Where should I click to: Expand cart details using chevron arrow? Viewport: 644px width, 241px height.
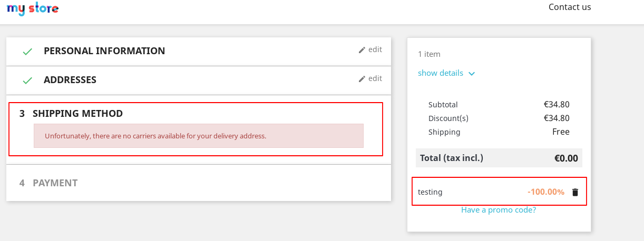[x=472, y=74]
